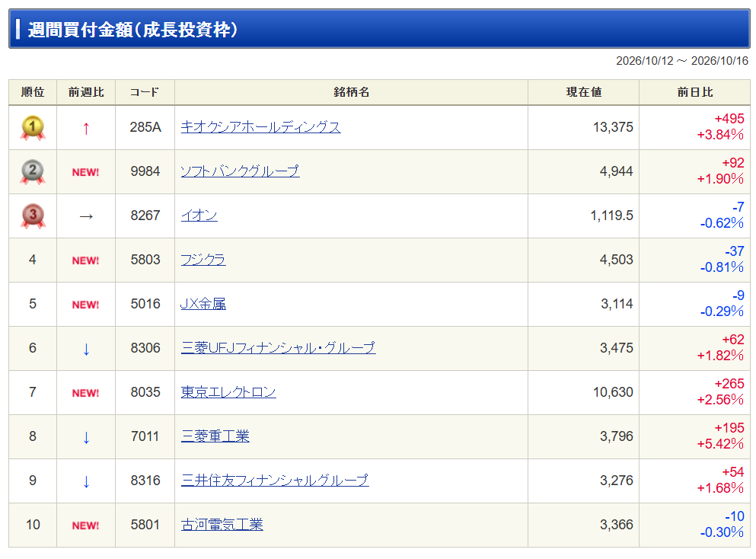Click the rank number 10 cell
Image resolution: width=756 pixels, height=559 pixels.
(x=33, y=525)
